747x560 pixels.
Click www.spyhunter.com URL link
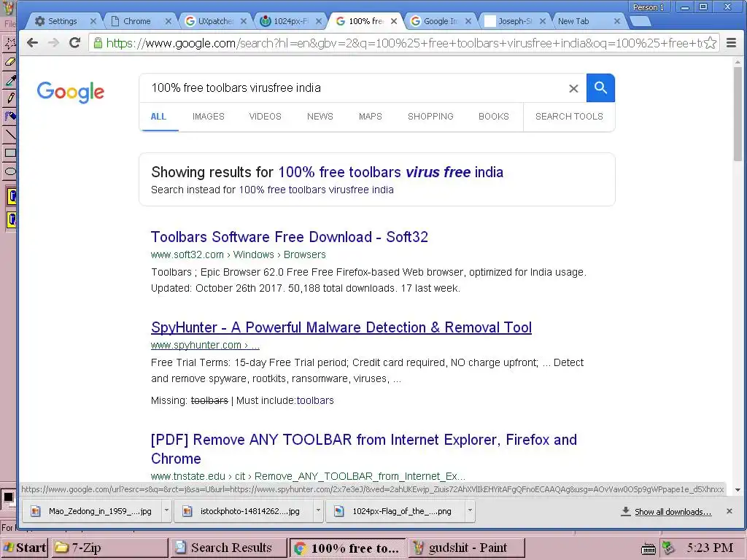click(205, 345)
